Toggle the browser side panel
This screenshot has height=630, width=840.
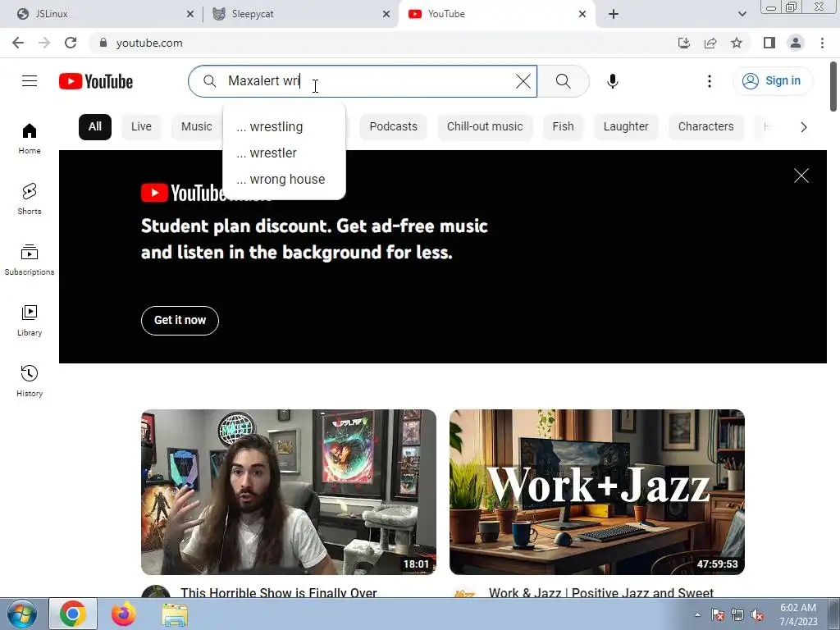point(769,43)
